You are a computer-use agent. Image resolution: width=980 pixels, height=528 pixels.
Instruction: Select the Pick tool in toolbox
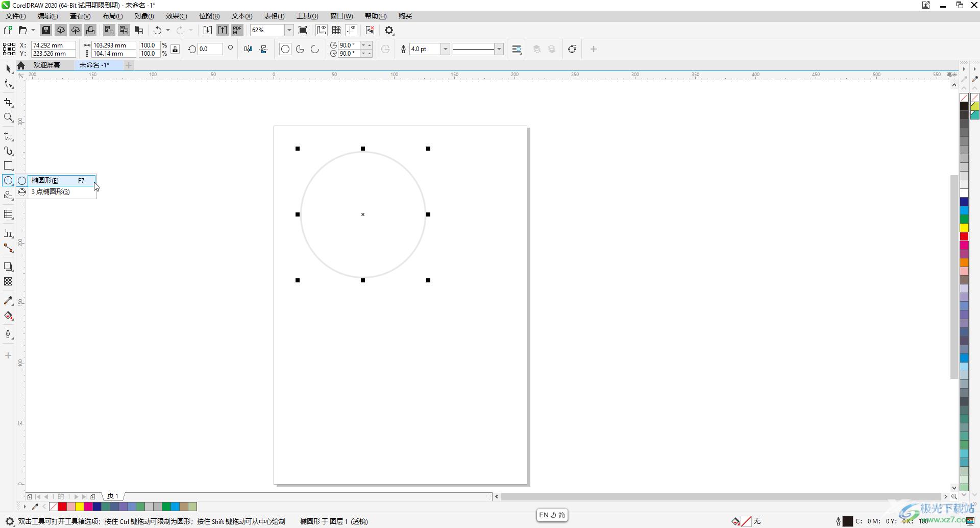[8, 68]
